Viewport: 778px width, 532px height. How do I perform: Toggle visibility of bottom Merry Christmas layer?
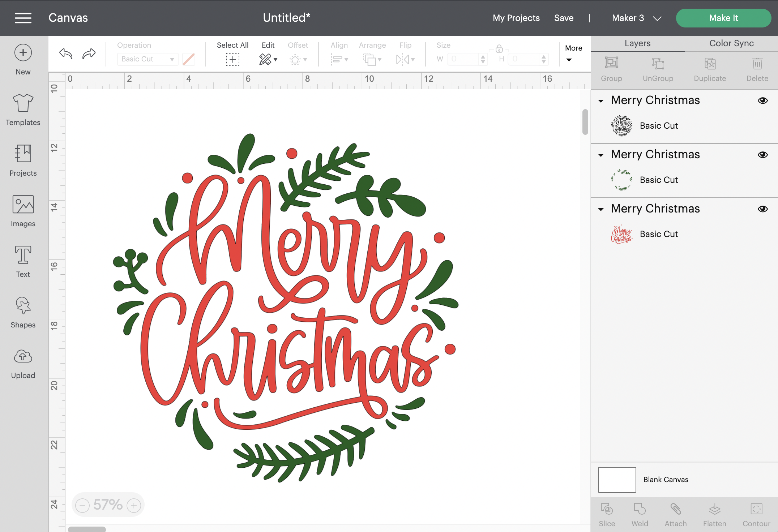coord(762,209)
